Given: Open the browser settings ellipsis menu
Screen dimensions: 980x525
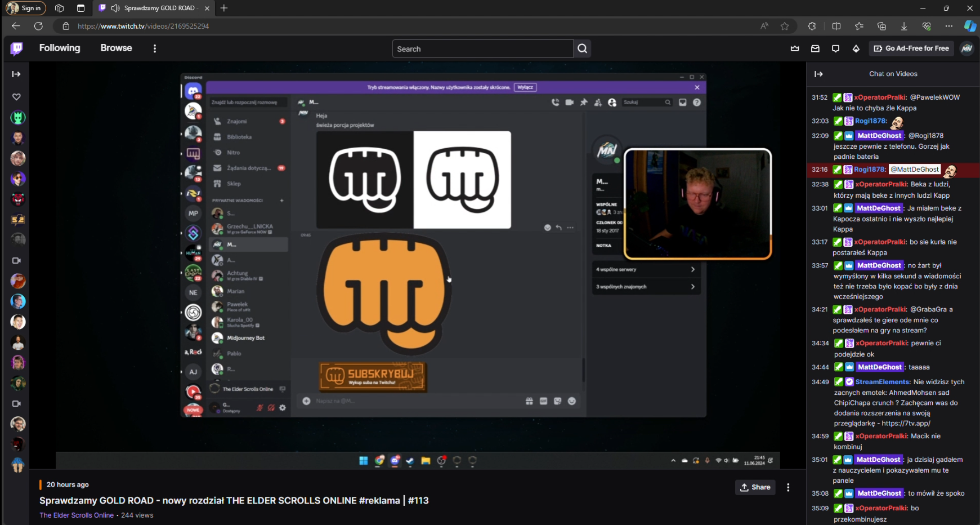Looking at the screenshot, I should pyautogui.click(x=949, y=26).
